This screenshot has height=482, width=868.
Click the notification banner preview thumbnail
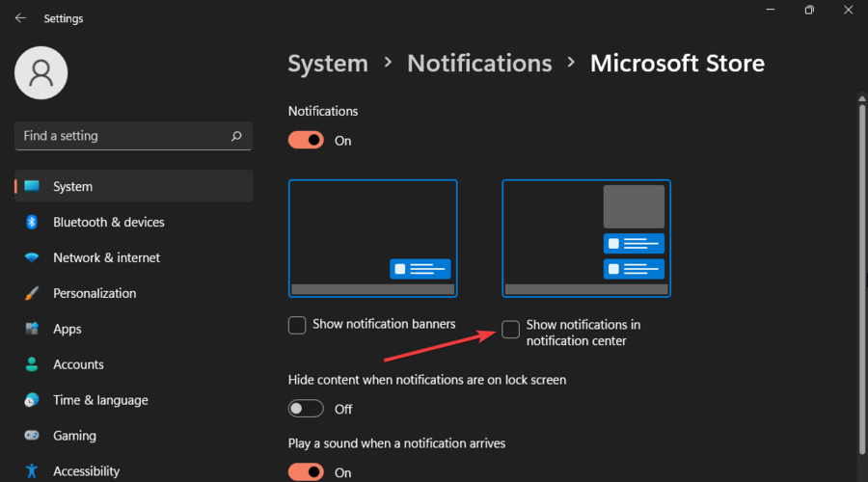click(372, 238)
